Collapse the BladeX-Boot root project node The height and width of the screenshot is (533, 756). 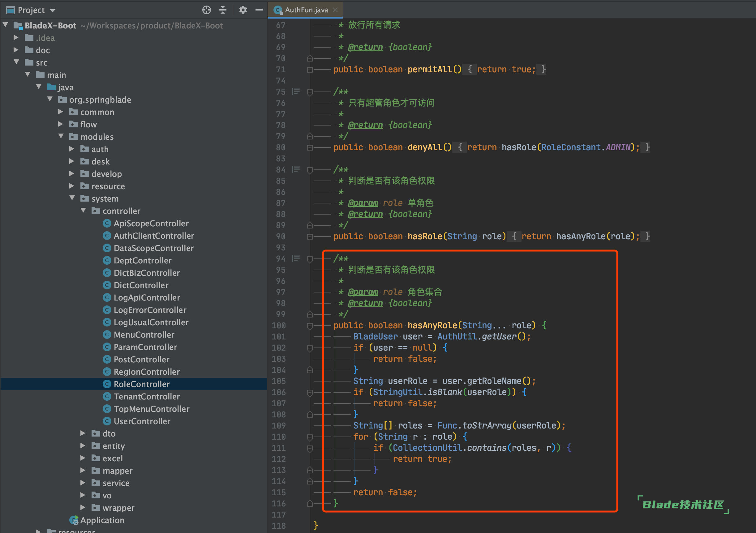6,25
